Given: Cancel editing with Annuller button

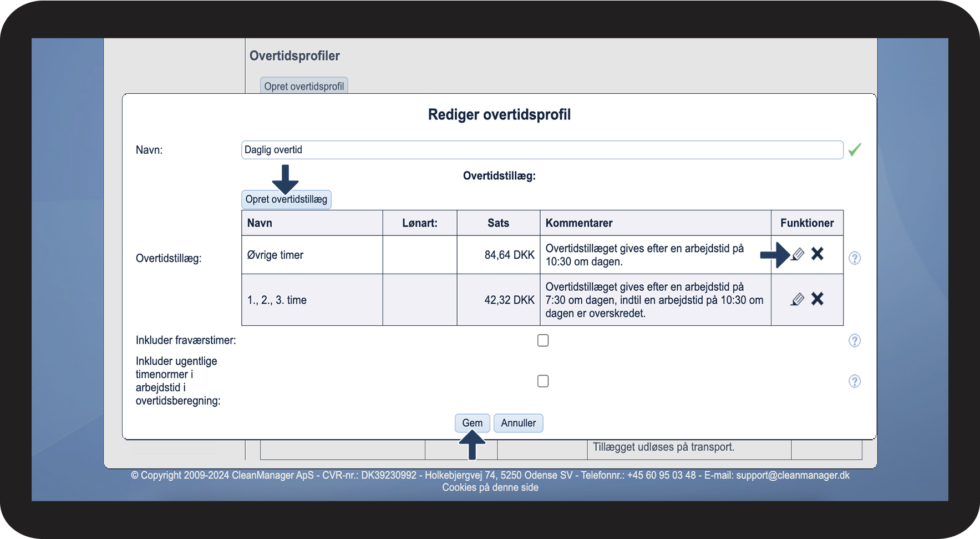Looking at the screenshot, I should (x=518, y=423).
